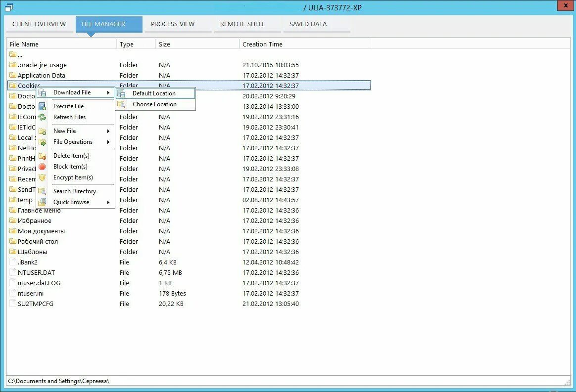Click creation time 02.08.2012 14:43:57

pos(271,200)
